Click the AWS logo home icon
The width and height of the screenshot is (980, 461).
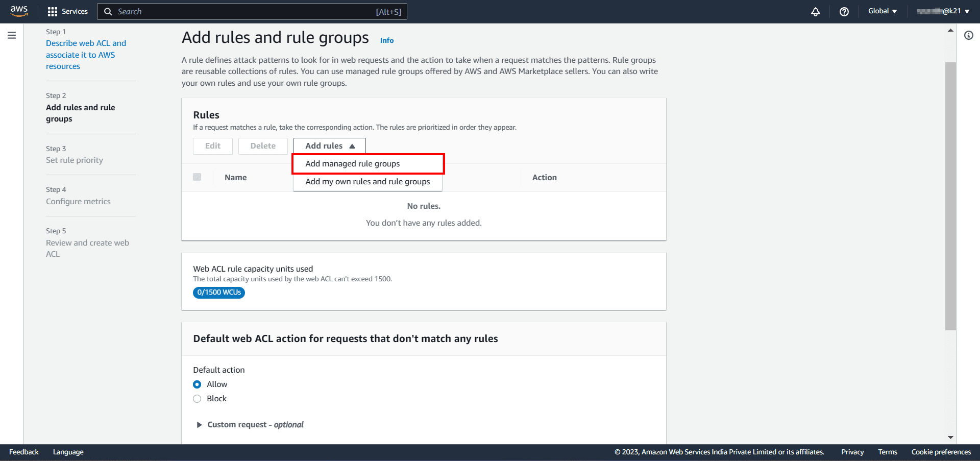pos(19,11)
